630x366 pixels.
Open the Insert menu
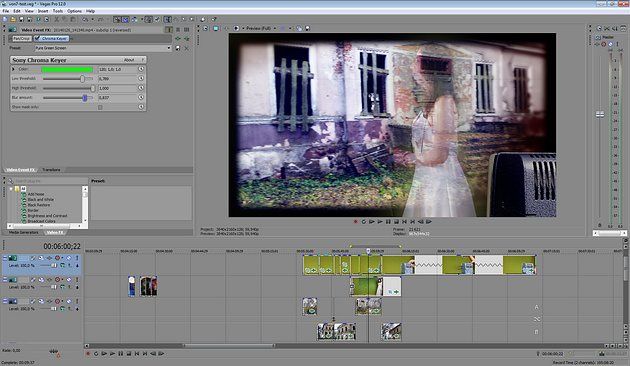[x=43, y=11]
